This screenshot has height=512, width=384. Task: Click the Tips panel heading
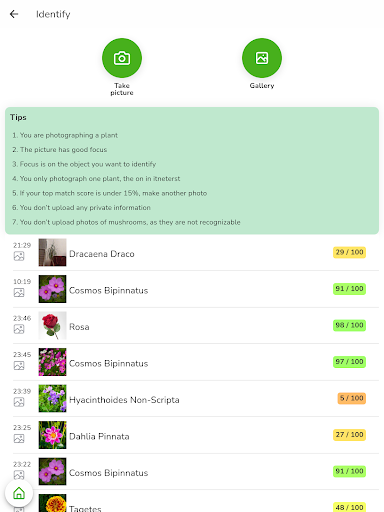[x=18, y=117]
